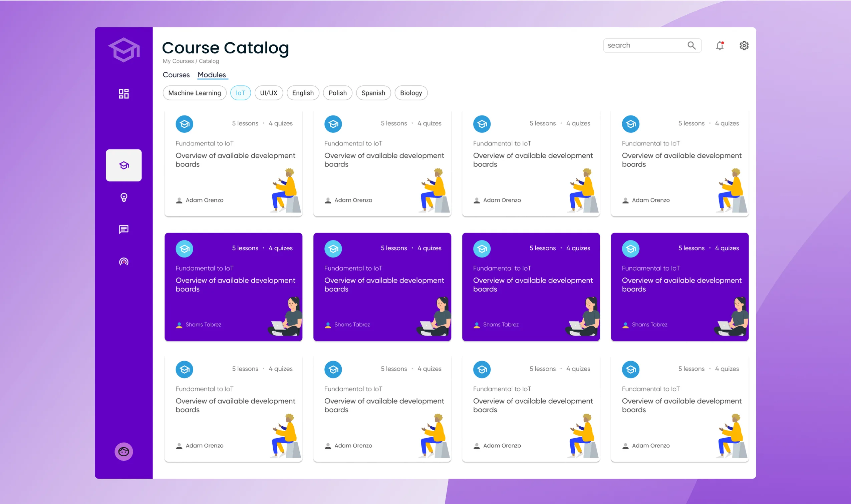The height and width of the screenshot is (504, 851).
Task: Click cap badge on bottom-row first card
Action: pos(184,370)
